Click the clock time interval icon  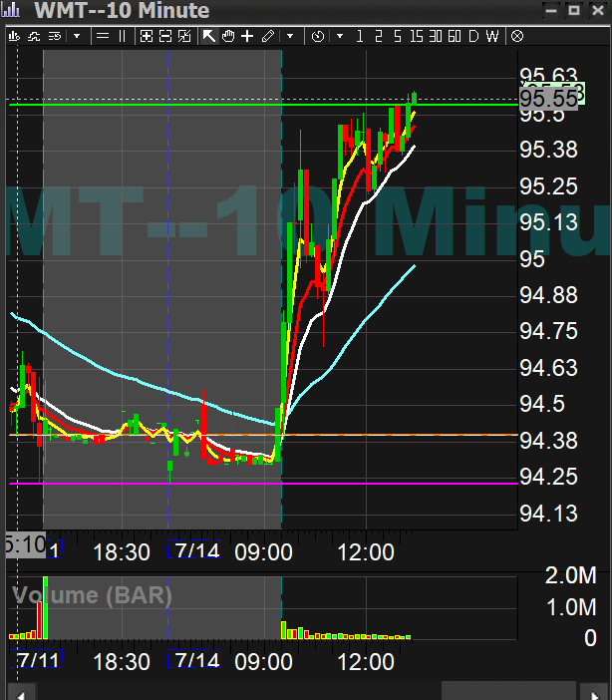(x=318, y=36)
